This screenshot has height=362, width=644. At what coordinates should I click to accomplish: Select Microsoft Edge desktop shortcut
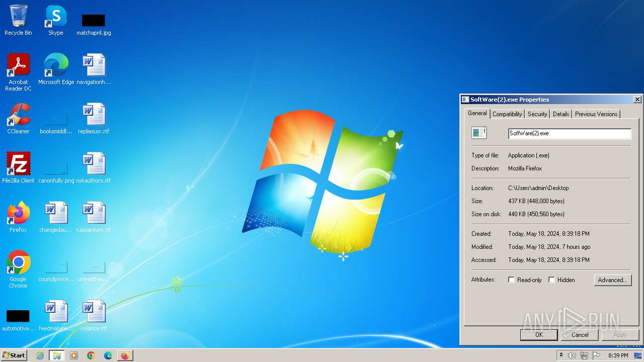56,69
